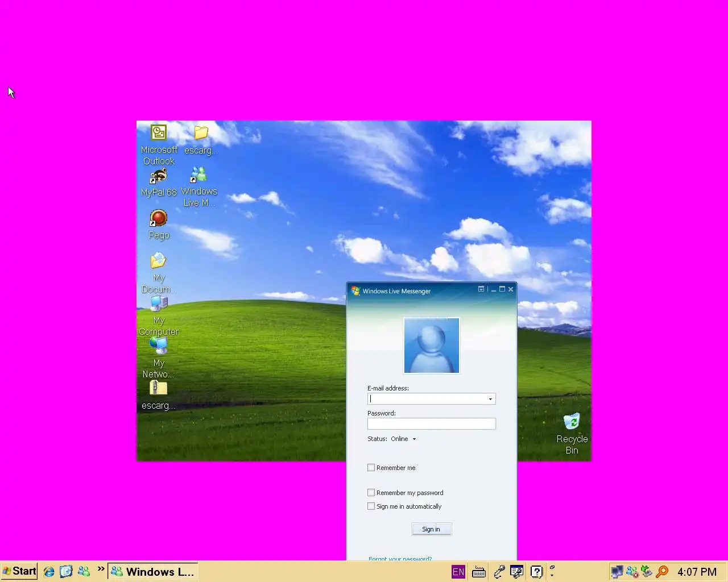
Task: Enable the Remember me checkbox
Action: coord(371,468)
